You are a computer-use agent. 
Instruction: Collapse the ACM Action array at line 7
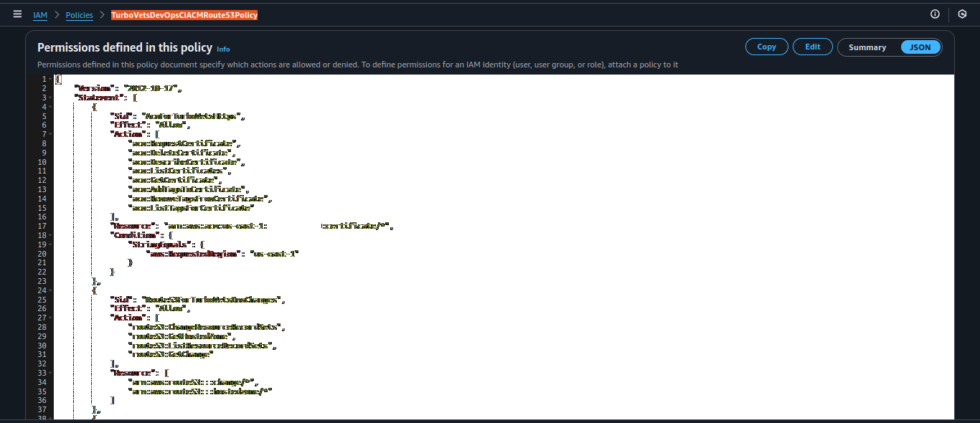50,134
